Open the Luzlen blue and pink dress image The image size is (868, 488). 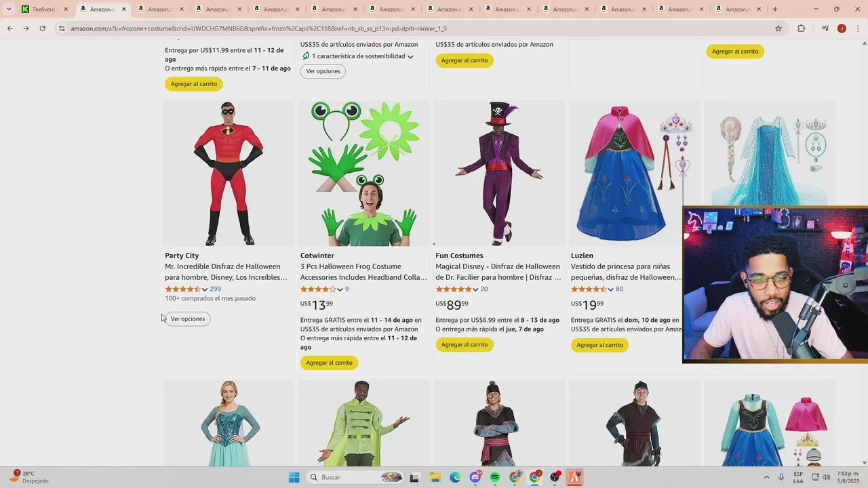pos(634,174)
